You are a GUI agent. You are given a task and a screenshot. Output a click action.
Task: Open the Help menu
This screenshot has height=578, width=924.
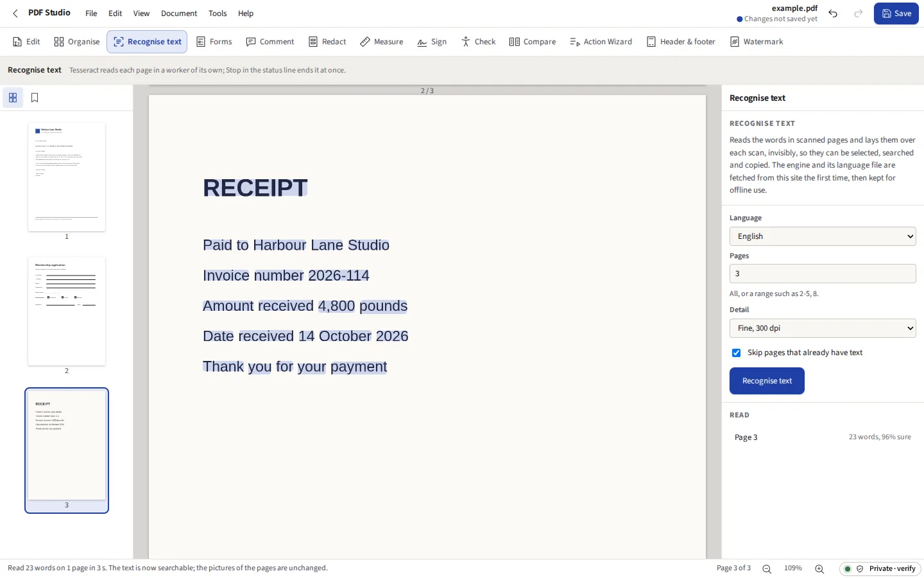pos(246,13)
